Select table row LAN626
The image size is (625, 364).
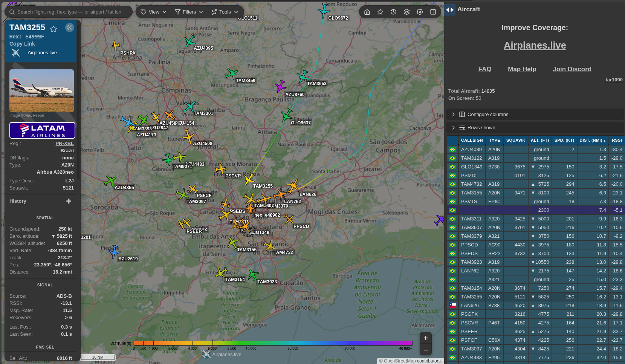(x=535, y=306)
